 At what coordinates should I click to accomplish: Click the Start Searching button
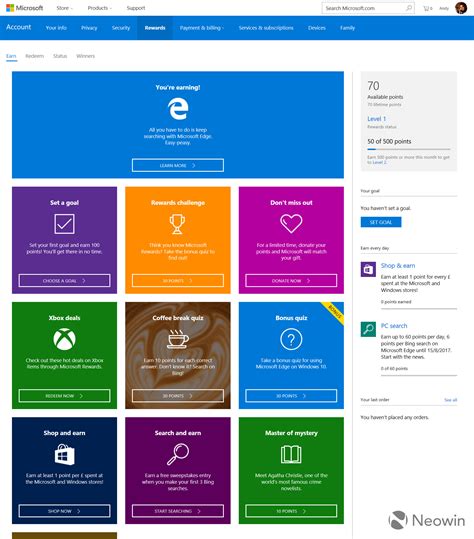pos(178,511)
